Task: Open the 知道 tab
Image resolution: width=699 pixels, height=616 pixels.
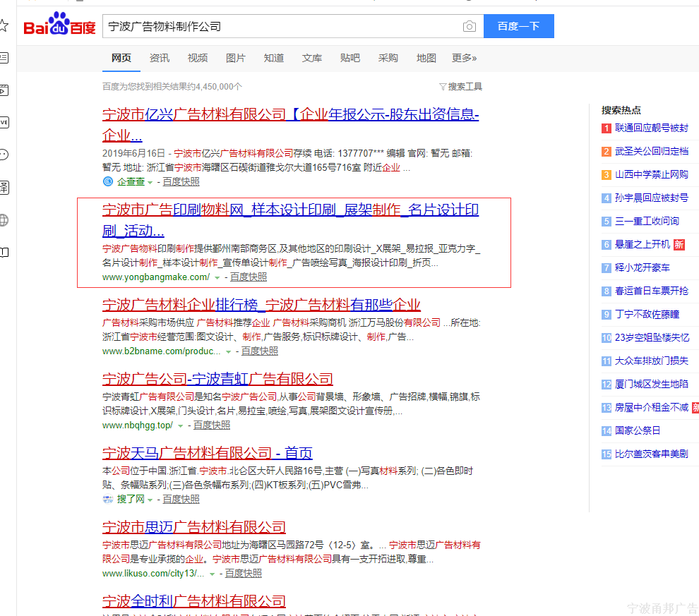Action: (274, 58)
